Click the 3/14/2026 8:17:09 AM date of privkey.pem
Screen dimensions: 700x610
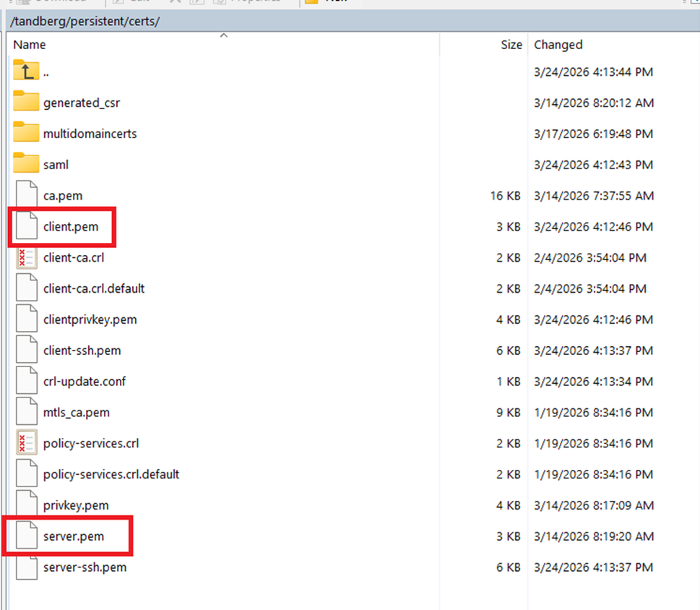click(x=594, y=505)
